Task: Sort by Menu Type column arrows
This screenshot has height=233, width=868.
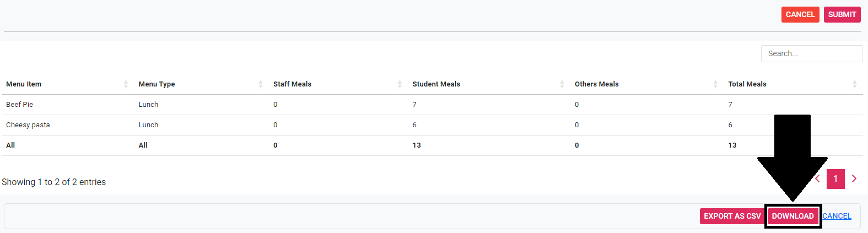Action: coord(261,84)
